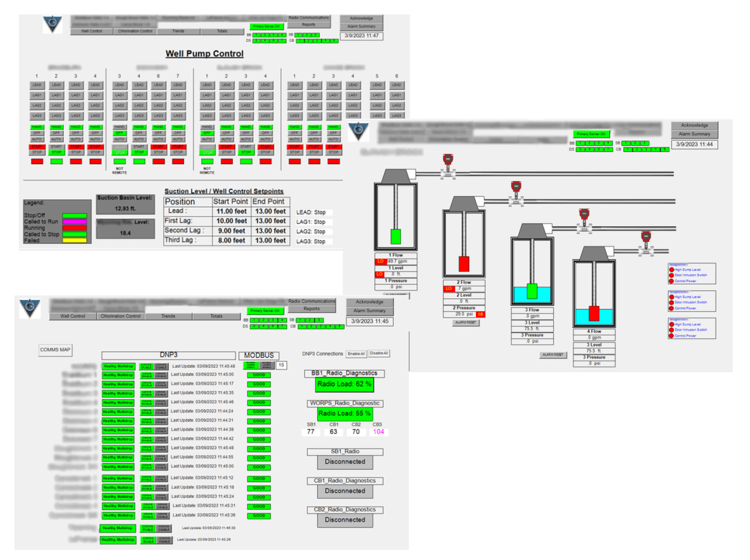This screenshot has height=560, width=750.
Task: Click the topmost red flow transmitter on the pipes
Action: (x=447, y=160)
